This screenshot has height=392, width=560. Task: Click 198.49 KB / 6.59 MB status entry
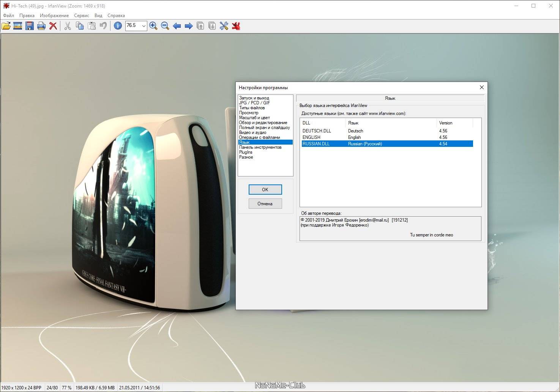[95, 388]
